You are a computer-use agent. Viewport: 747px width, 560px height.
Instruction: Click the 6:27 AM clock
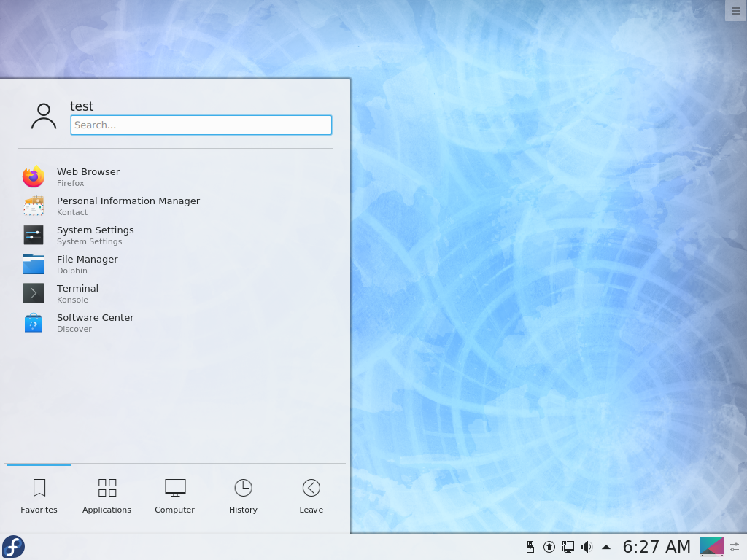[x=657, y=547]
